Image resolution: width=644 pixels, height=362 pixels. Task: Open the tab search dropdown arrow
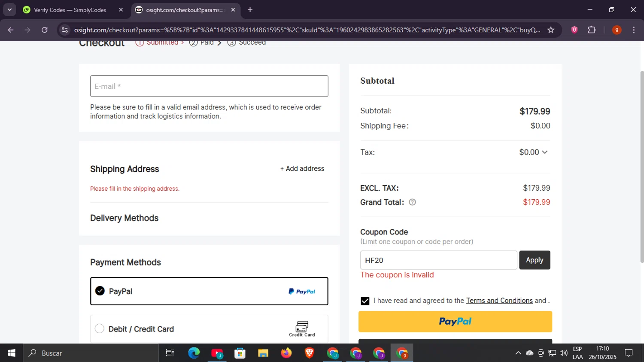[x=9, y=9]
